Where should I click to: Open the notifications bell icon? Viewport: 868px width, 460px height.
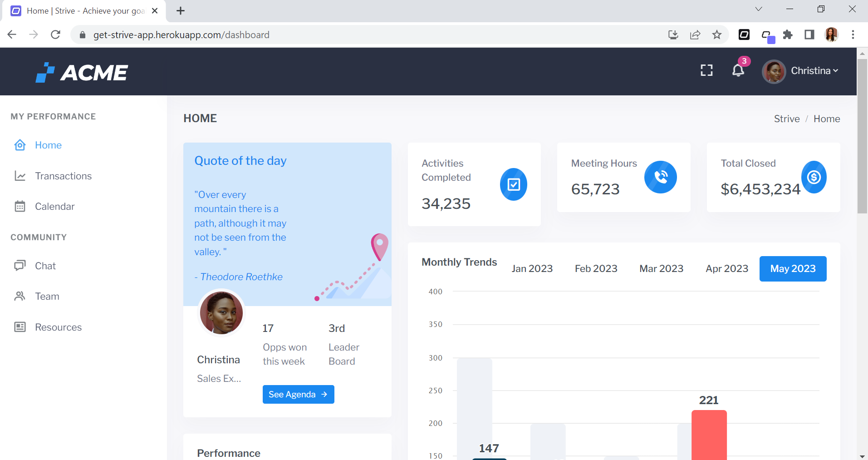pyautogui.click(x=738, y=70)
